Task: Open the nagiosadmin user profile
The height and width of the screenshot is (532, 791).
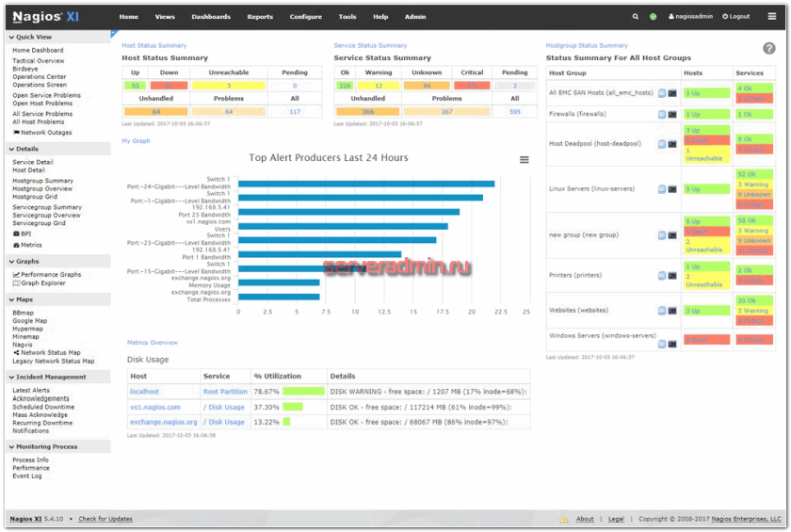Action: click(x=690, y=17)
